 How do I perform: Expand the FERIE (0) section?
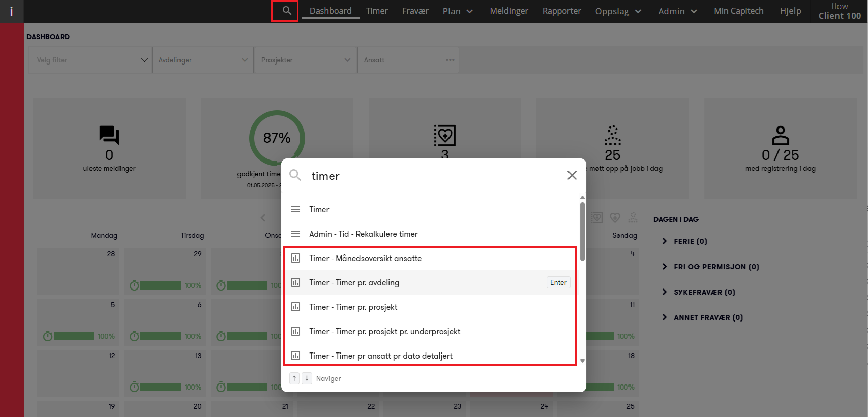click(684, 241)
